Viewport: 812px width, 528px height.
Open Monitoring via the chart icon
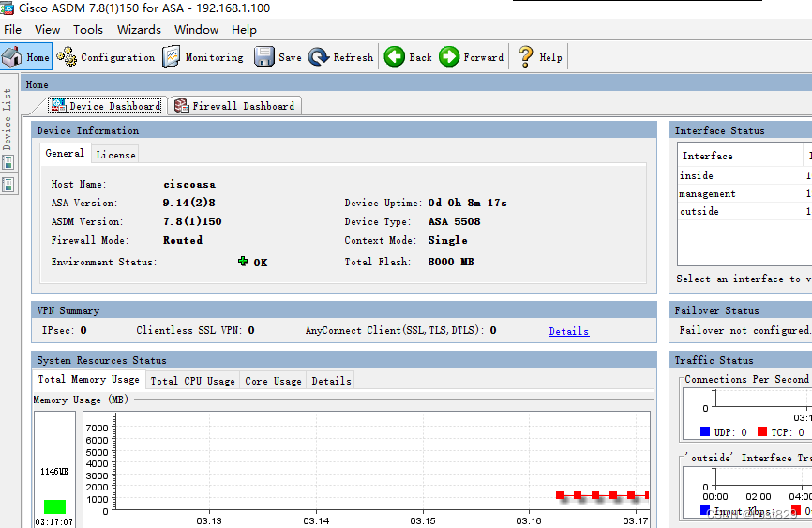(x=172, y=57)
